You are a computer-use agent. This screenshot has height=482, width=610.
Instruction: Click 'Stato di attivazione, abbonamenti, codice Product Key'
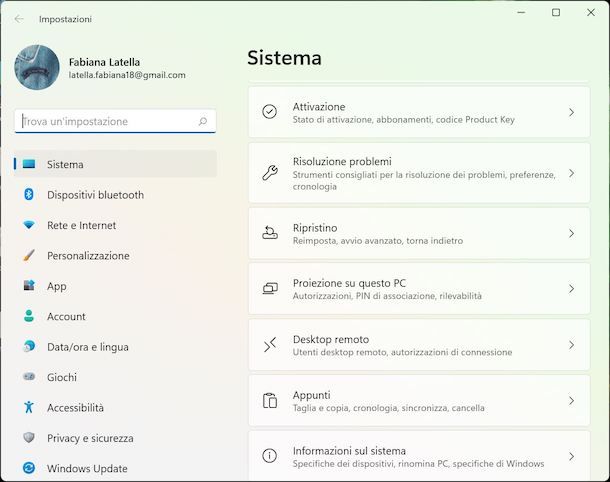coord(404,120)
